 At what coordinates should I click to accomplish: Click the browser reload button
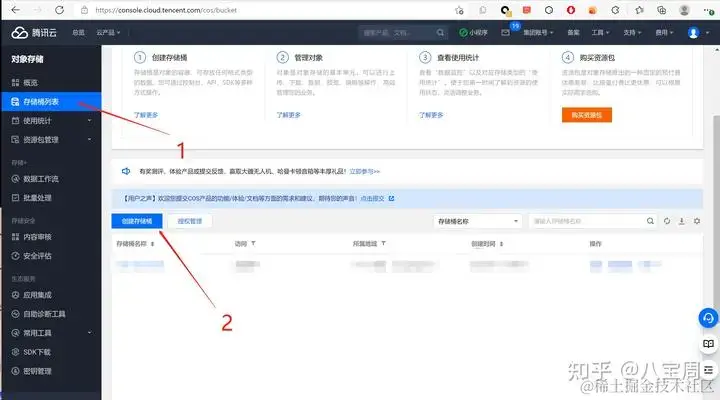tap(59, 10)
